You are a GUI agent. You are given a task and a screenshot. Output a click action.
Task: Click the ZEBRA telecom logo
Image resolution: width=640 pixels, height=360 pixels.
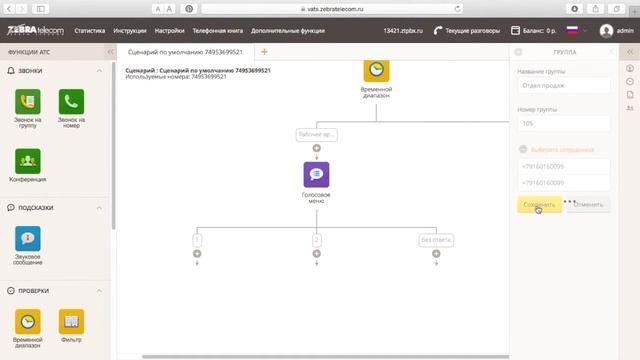[x=36, y=30]
